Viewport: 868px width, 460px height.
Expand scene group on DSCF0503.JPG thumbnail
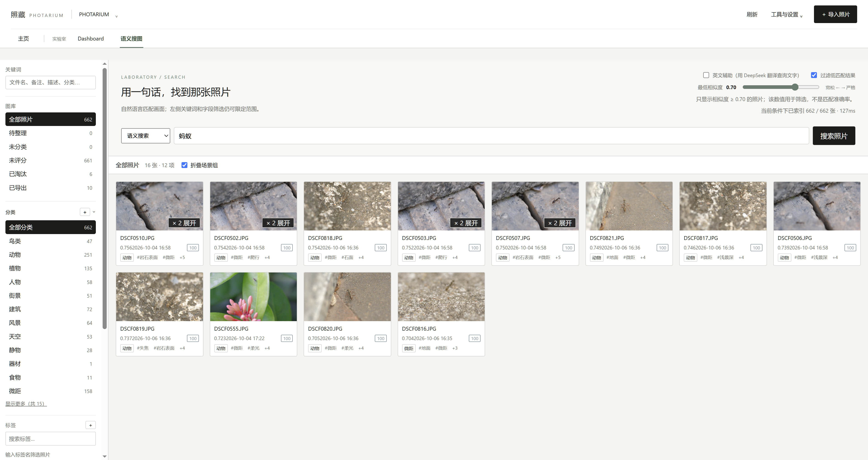pyautogui.click(x=466, y=223)
